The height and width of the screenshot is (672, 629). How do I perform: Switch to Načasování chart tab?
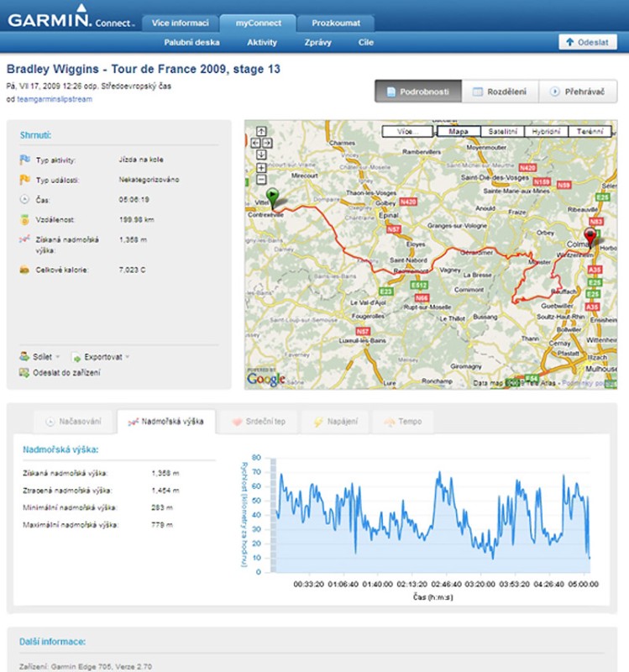(x=73, y=422)
